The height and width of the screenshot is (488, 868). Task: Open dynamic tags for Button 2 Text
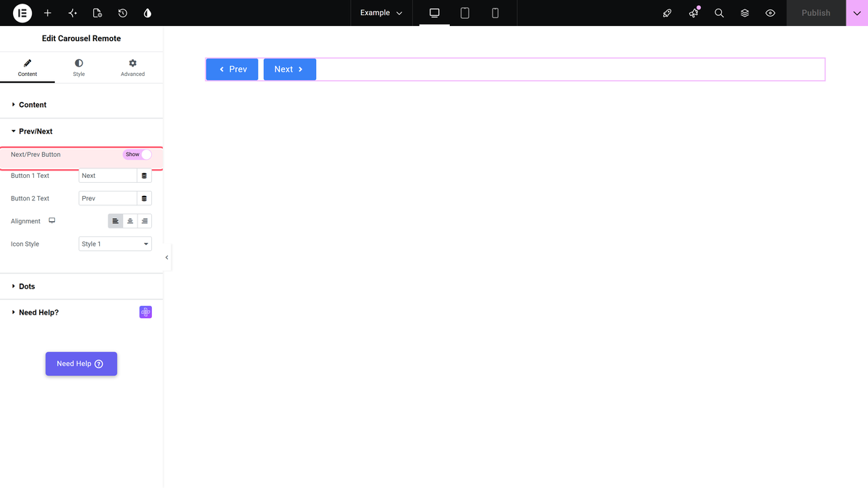click(x=144, y=198)
